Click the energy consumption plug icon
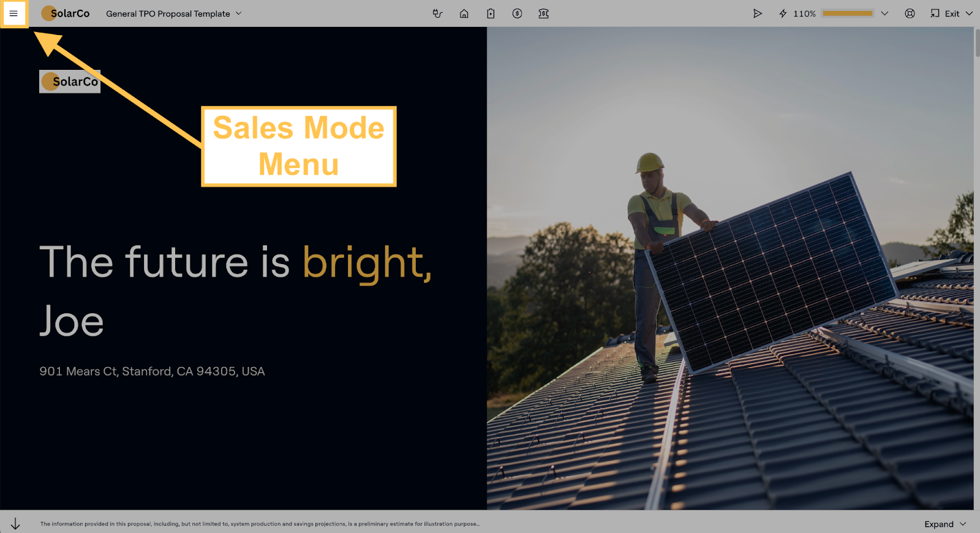 click(437, 13)
